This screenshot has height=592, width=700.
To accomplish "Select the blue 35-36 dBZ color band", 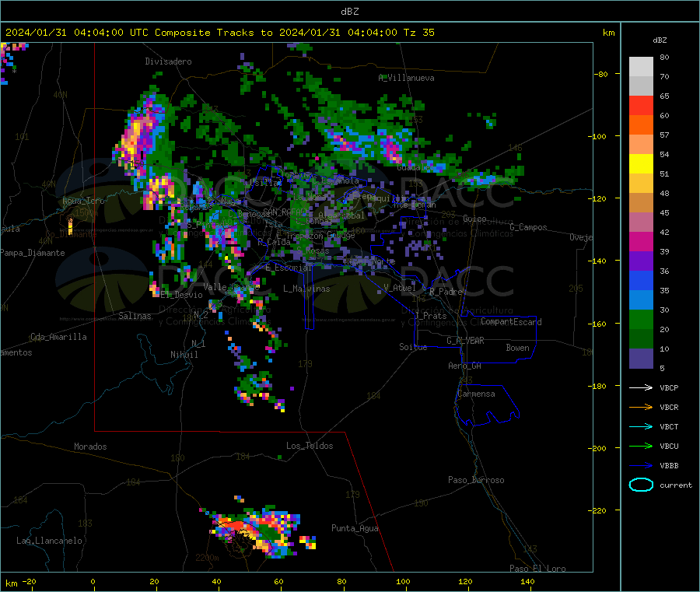I will pos(641,280).
